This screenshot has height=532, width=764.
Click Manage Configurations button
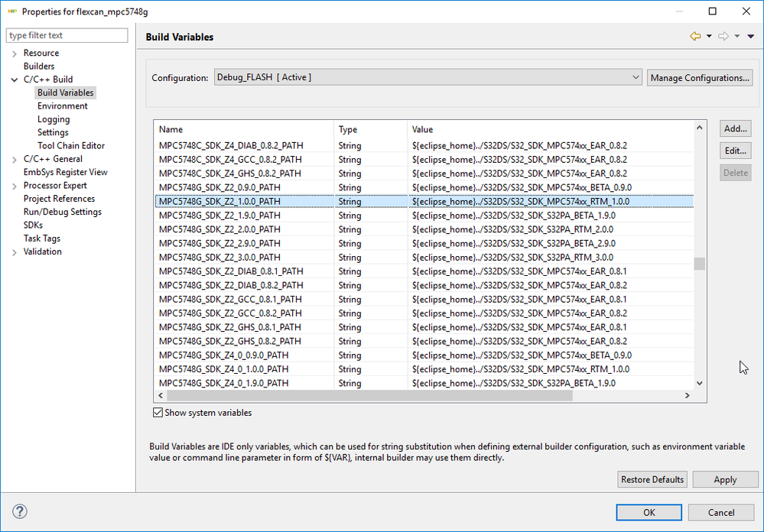tap(700, 78)
